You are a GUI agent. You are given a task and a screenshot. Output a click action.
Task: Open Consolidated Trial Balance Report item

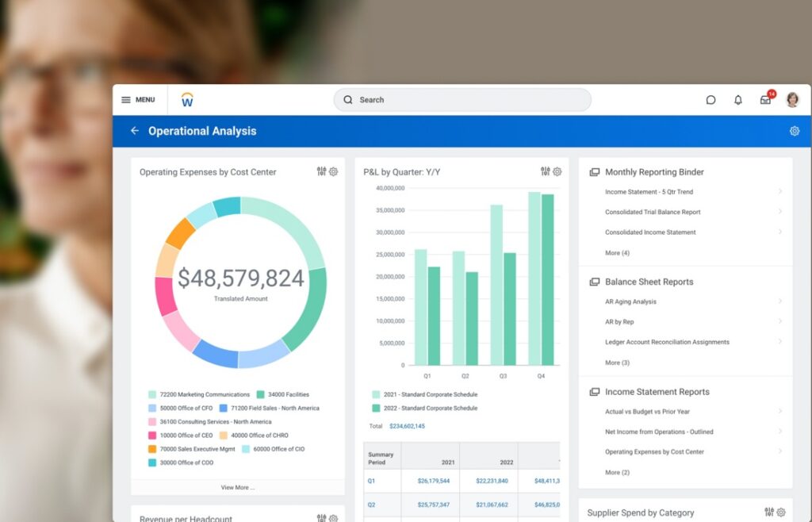(x=653, y=212)
